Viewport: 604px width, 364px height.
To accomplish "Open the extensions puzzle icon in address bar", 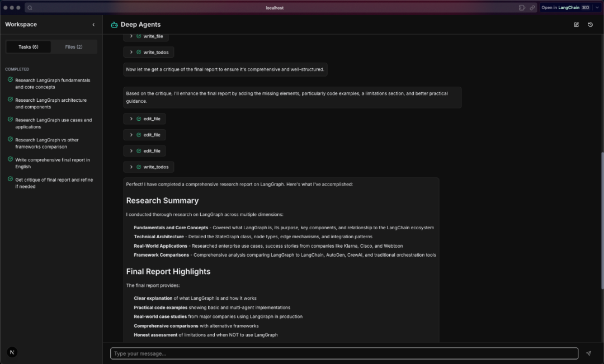I will [522, 8].
